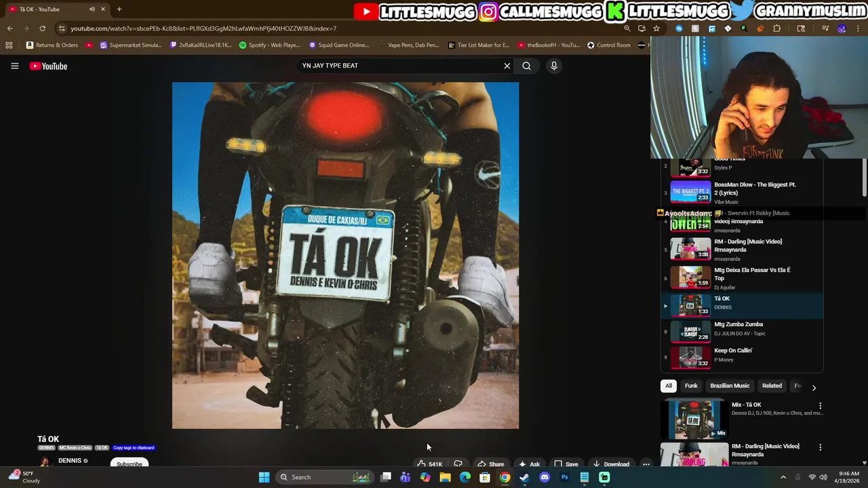Open Steam from the taskbar

click(524, 477)
